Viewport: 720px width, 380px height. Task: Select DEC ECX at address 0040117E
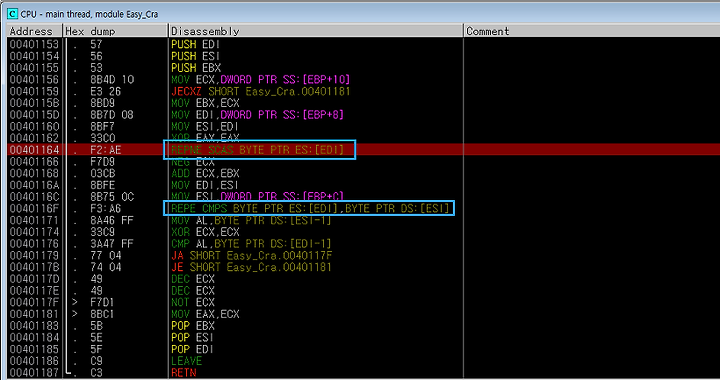pyautogui.click(x=193, y=291)
